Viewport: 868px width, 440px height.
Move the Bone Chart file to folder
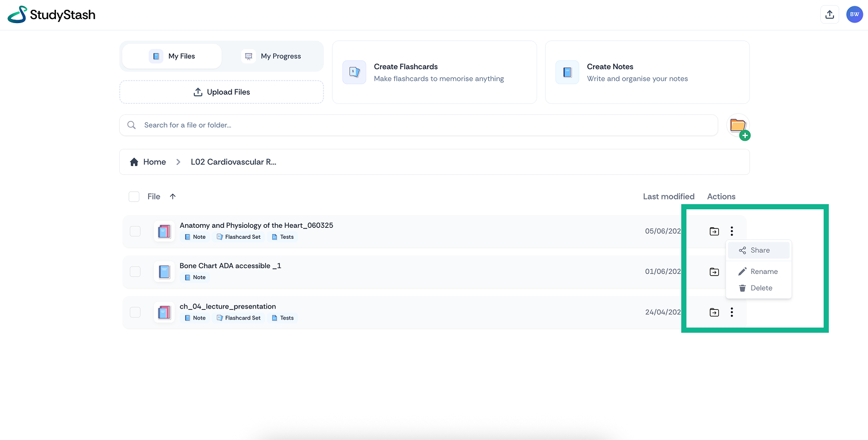714,272
